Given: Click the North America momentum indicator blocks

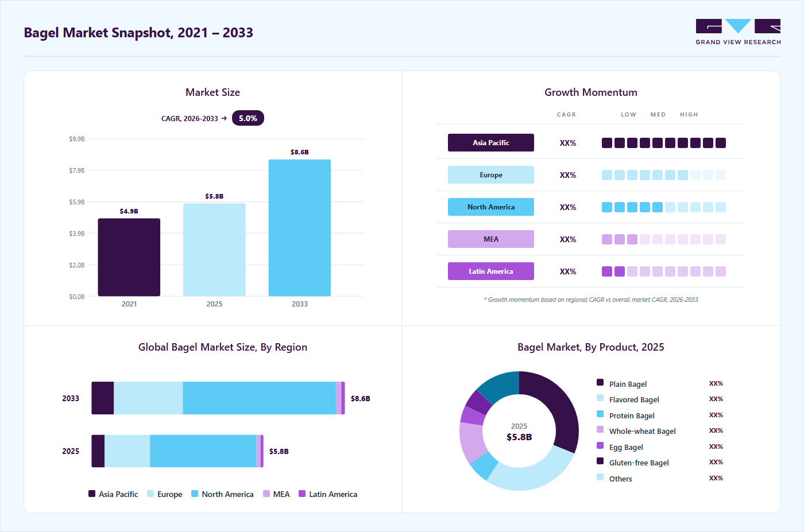Looking at the screenshot, I should pos(664,207).
